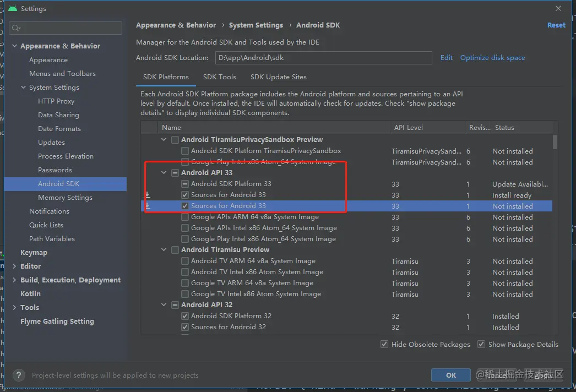Screen dimensions: 576x392
Task: Select Updates in System Settings
Action: [x=51, y=143]
